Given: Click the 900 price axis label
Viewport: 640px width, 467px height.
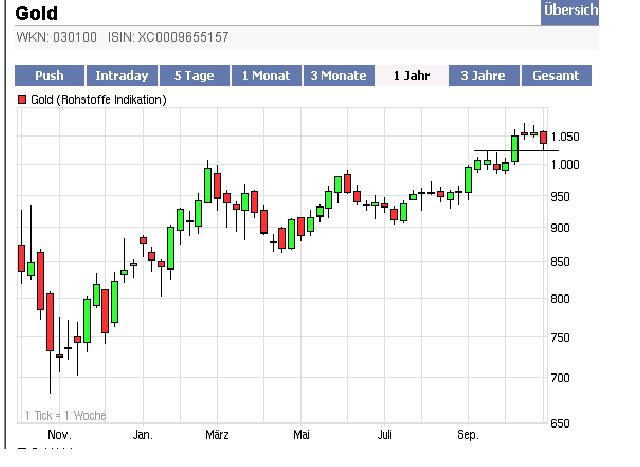Looking at the screenshot, I should pos(560,228).
